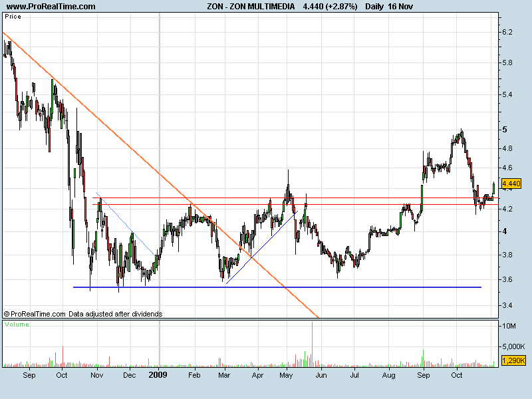Click the 10M volume axis label
Screen dimensions: 532x399
(x=509, y=326)
